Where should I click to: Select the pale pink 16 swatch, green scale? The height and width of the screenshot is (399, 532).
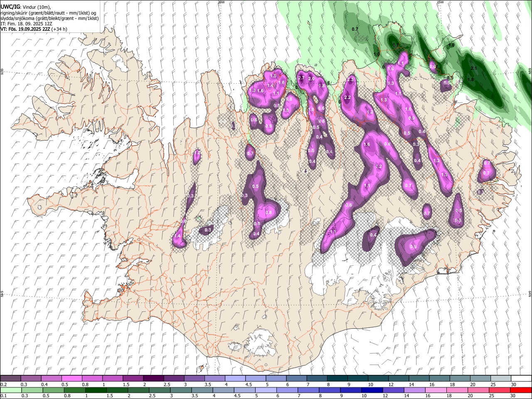pos(436,390)
